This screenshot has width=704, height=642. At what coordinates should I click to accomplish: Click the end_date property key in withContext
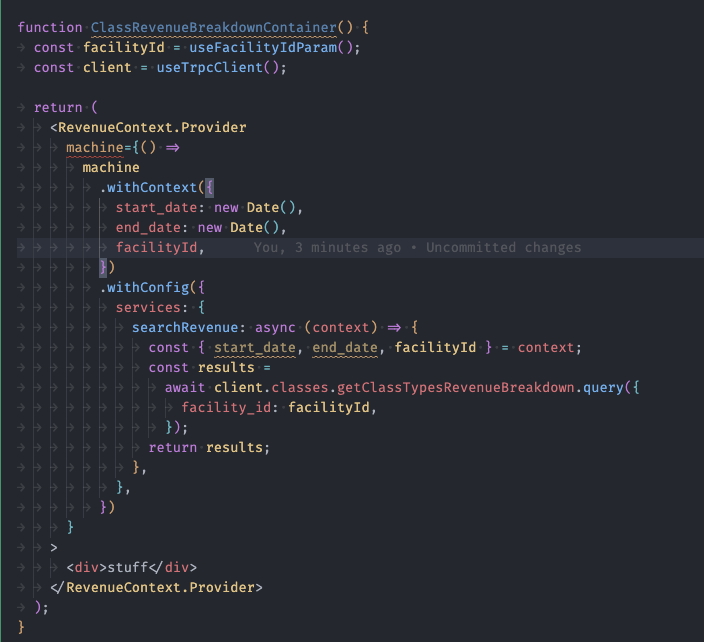(x=148, y=228)
